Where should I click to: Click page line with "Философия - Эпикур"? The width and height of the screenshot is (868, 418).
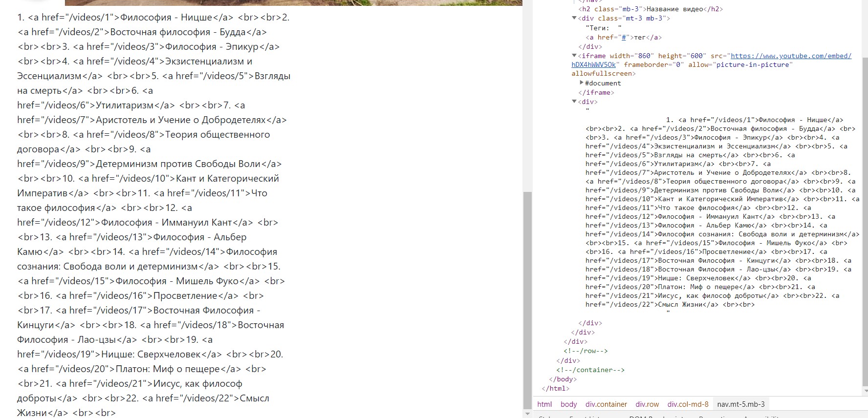coord(149,46)
